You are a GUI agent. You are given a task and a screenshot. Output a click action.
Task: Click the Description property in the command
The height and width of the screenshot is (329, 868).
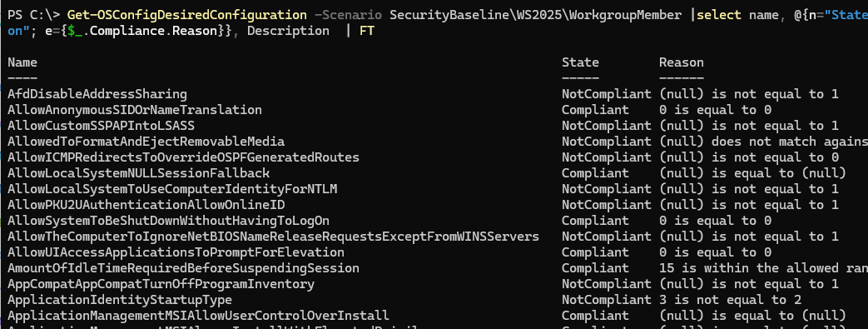click(x=288, y=31)
